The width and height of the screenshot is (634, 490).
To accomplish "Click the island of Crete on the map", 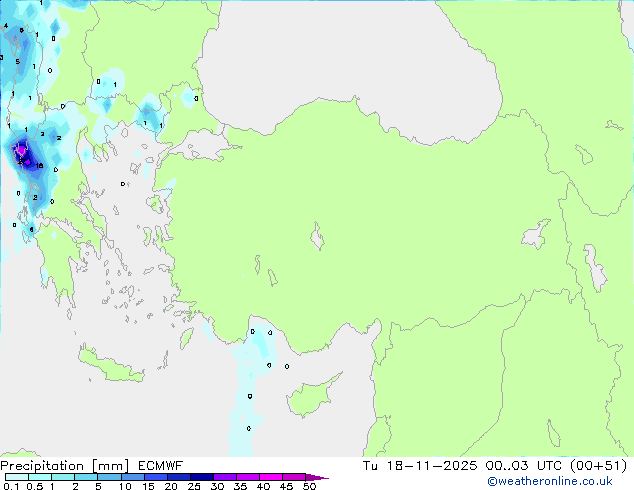I will point(111,365).
